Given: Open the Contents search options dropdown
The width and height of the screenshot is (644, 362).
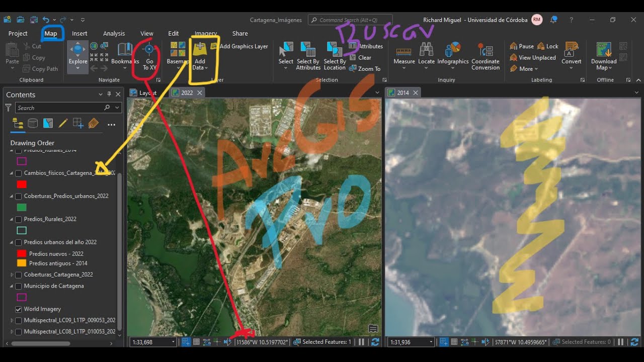Looking at the screenshot, I should [117, 108].
